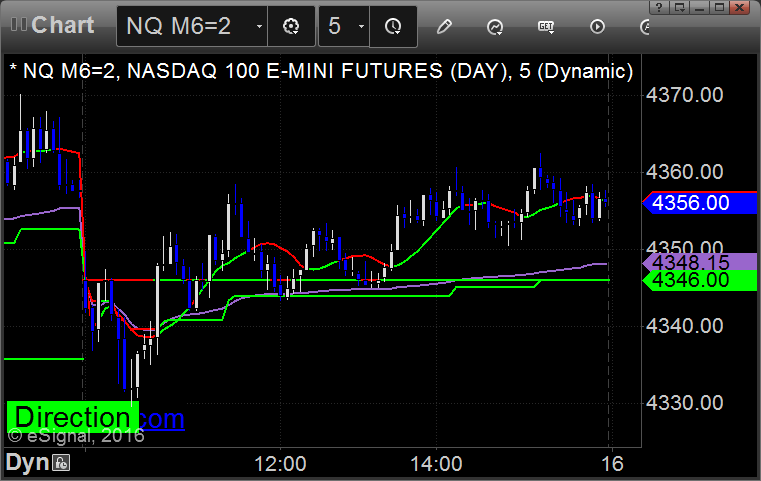The image size is (761, 481).
Task: Click the 4330.00 price axis value
Action: (x=684, y=403)
